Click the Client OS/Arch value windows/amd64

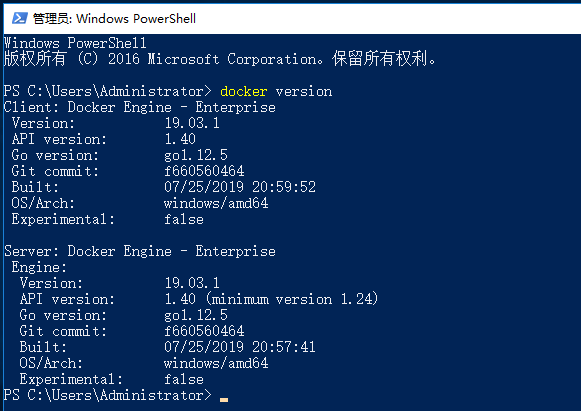(216, 203)
